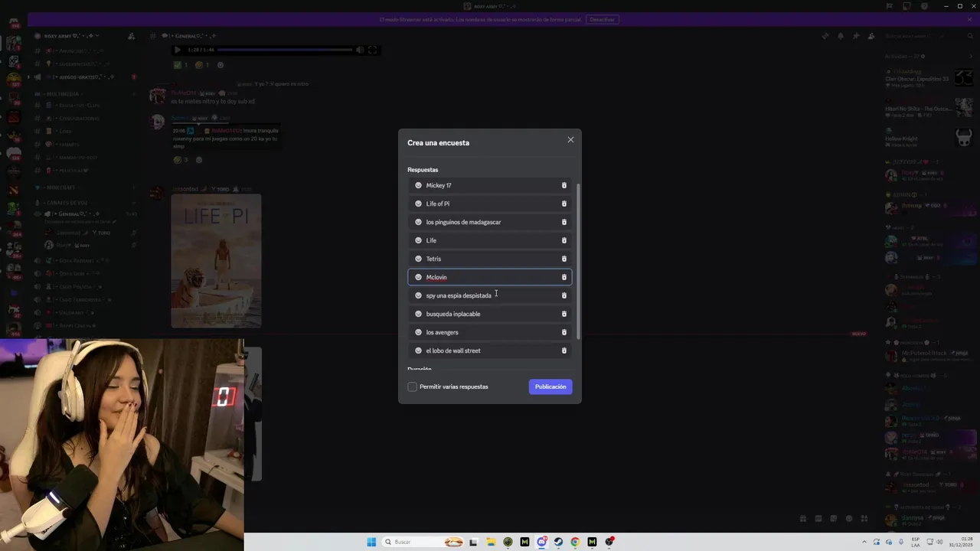Remove the Mclovin answer with trash icon
980x551 pixels.
[564, 277]
